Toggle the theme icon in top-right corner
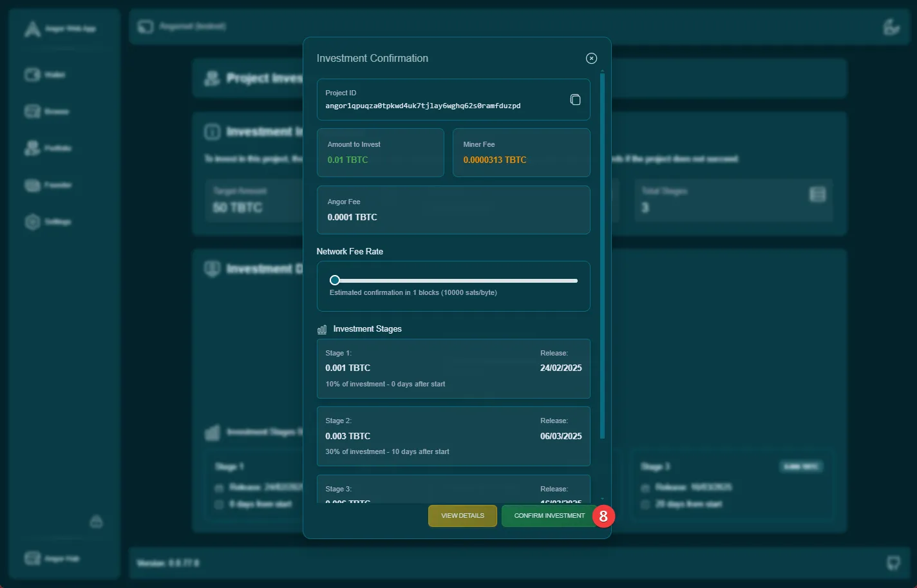The width and height of the screenshot is (917, 588). click(x=891, y=27)
